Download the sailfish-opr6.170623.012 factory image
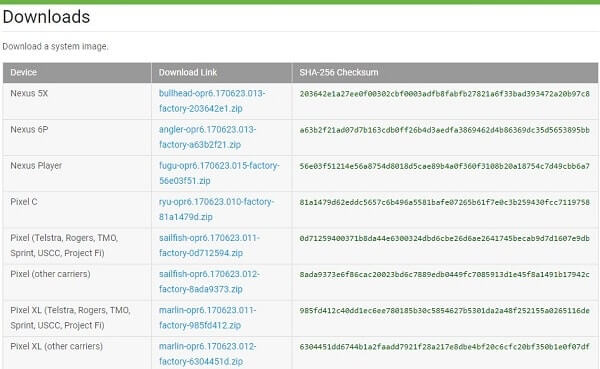This screenshot has height=369, width=600. (209, 282)
